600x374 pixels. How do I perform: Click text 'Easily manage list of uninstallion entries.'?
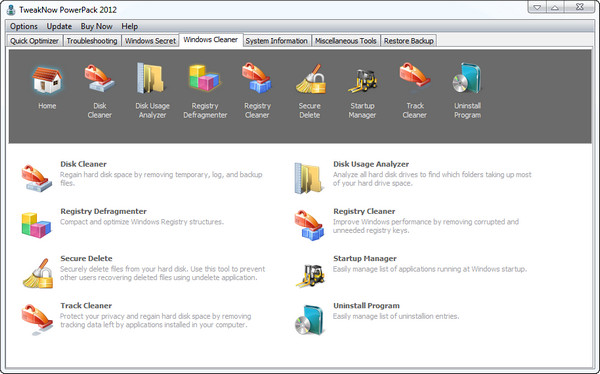(x=396, y=316)
